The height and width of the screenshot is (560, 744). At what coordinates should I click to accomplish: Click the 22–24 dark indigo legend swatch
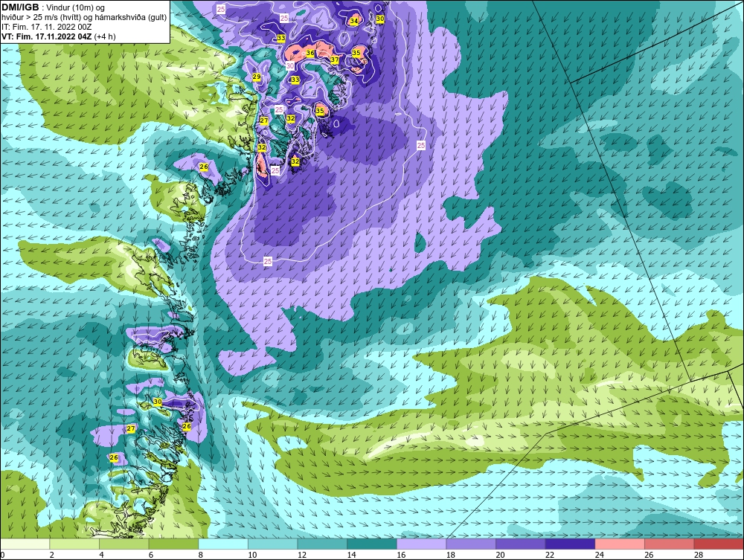(571, 544)
